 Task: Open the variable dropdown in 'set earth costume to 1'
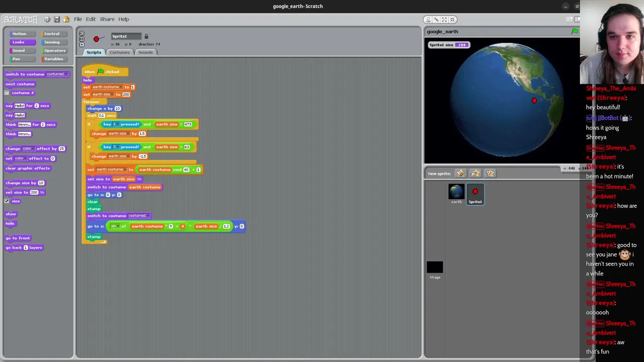(107, 87)
